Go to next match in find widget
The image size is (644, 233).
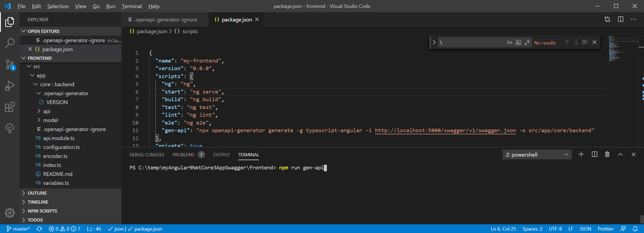click(576, 42)
